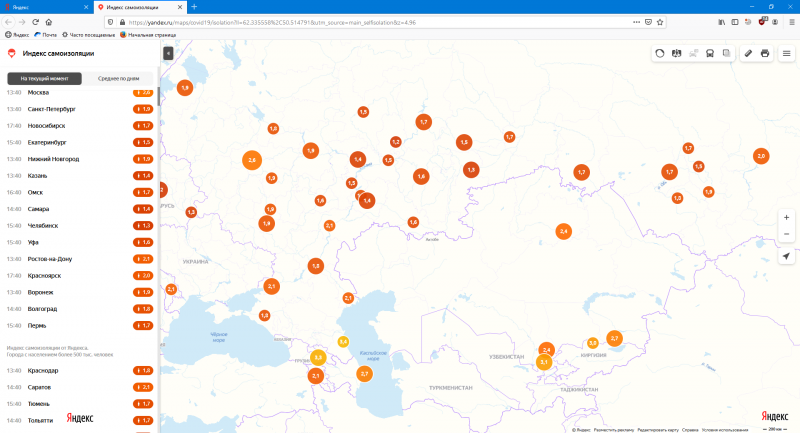Screen dimensions: 800x433
Task: Select Пермь in the city list
Action: [79, 325]
